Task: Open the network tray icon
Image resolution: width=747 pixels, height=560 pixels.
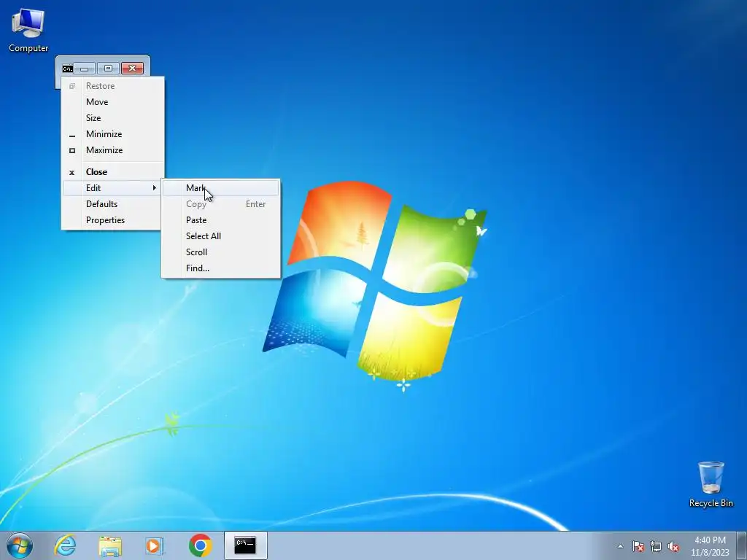Action: (656, 546)
